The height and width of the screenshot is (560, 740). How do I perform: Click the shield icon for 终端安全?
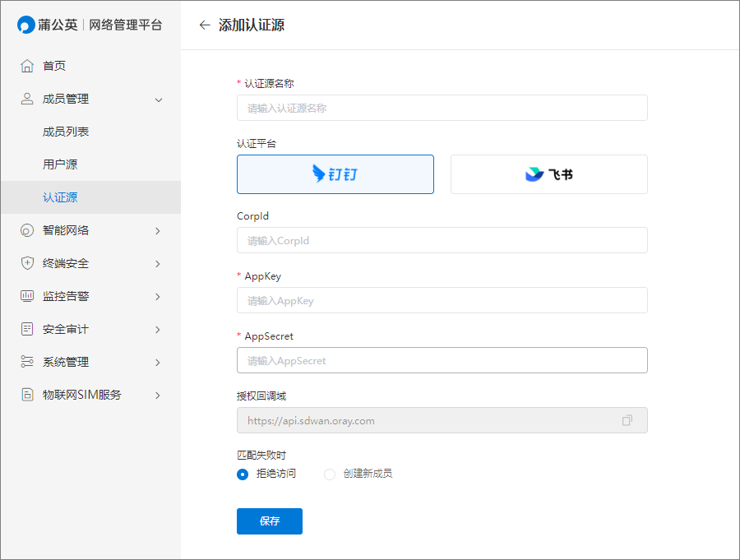tap(27, 263)
